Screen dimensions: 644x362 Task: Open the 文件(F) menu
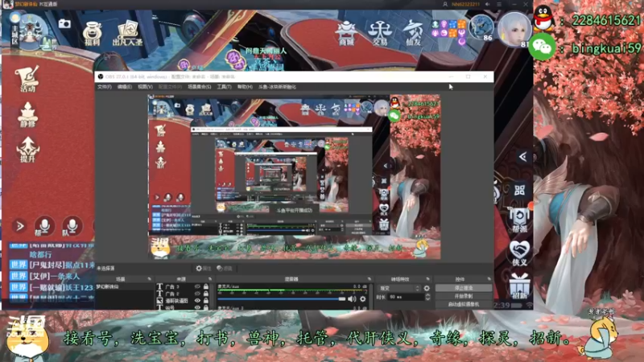[105, 87]
